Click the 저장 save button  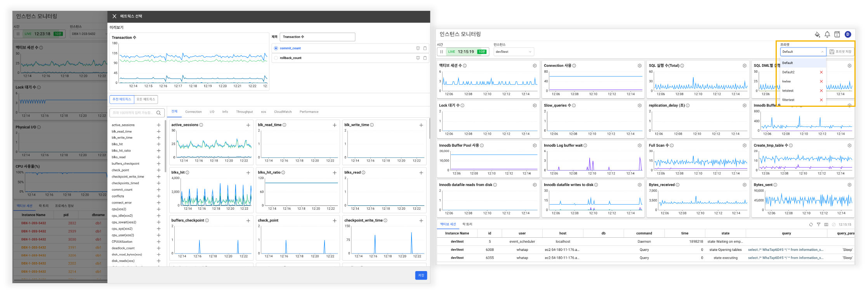click(421, 275)
